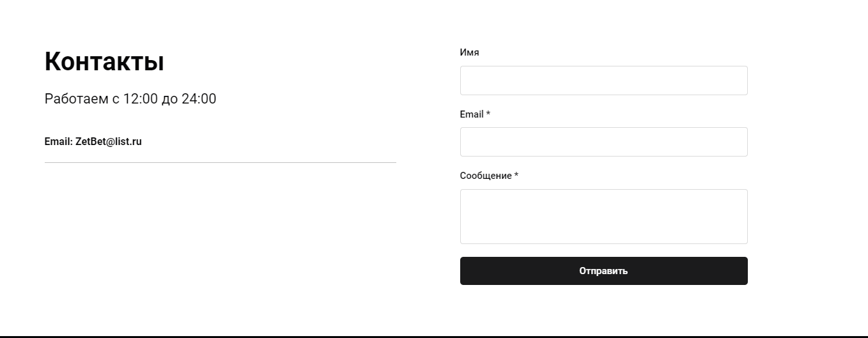Viewport: 868px width, 338px height.
Task: Click the divider line under the email
Action: (220, 163)
